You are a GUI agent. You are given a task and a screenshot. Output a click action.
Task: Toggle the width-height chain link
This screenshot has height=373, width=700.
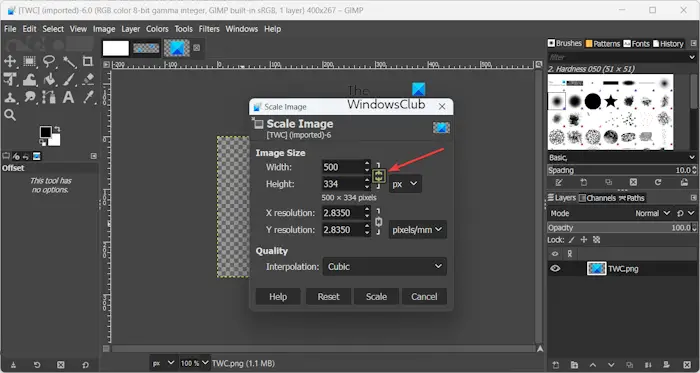click(379, 175)
